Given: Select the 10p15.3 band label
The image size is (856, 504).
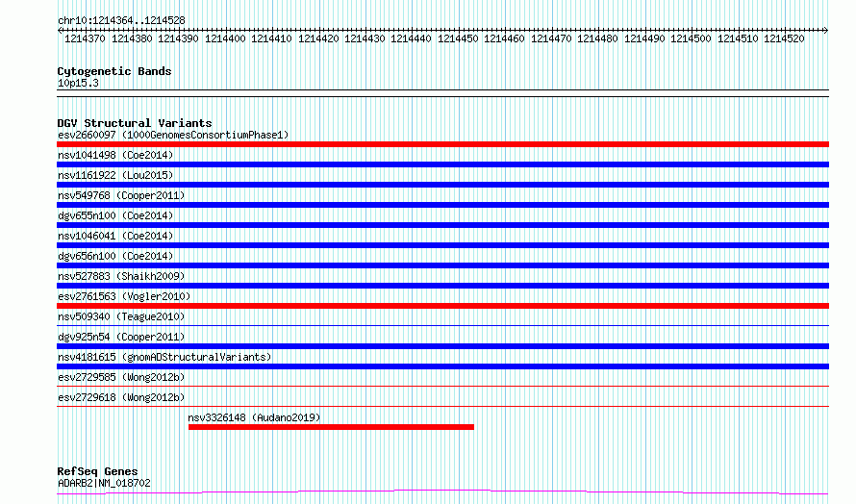Looking at the screenshot, I should point(78,83).
